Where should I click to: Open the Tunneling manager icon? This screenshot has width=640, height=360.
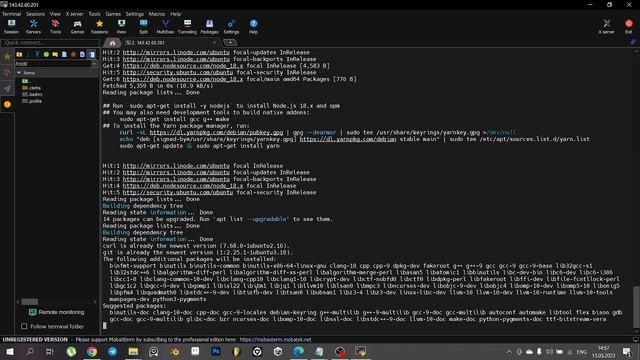click(187, 27)
